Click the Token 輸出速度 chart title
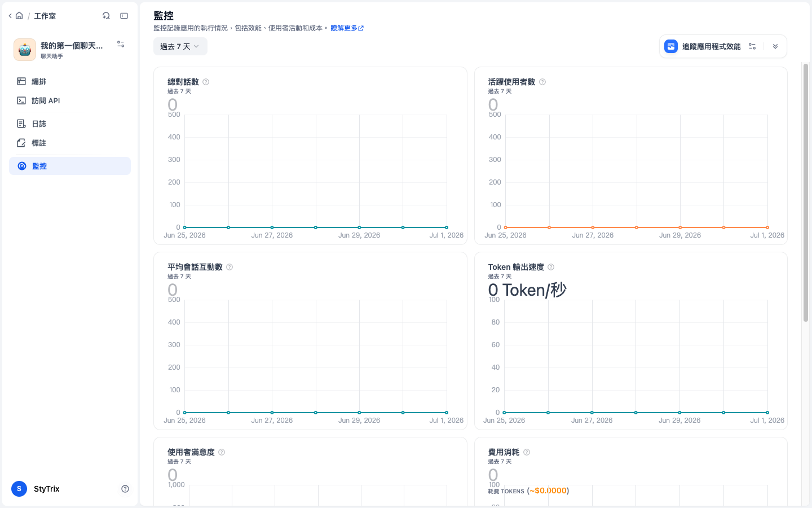The width and height of the screenshot is (812, 508). point(516,267)
